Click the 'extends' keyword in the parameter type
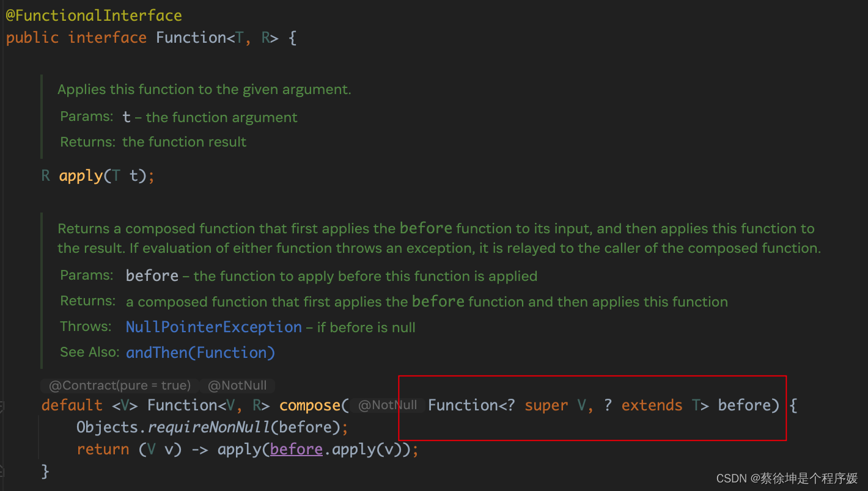This screenshot has width=868, height=491. 652,406
